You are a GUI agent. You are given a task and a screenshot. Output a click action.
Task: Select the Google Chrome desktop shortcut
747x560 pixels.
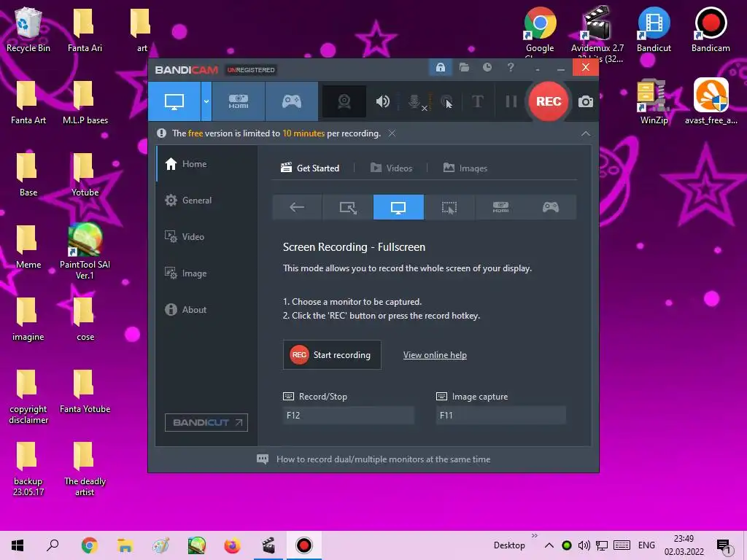pos(540,32)
